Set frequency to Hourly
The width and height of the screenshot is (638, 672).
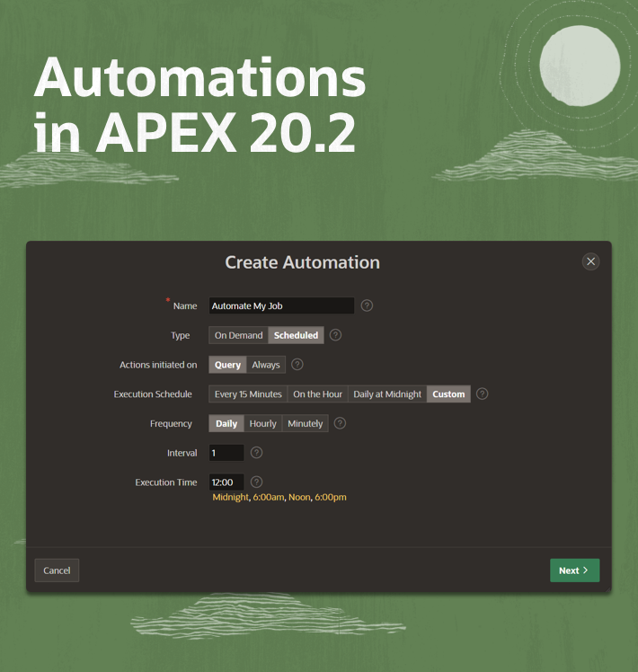262,423
